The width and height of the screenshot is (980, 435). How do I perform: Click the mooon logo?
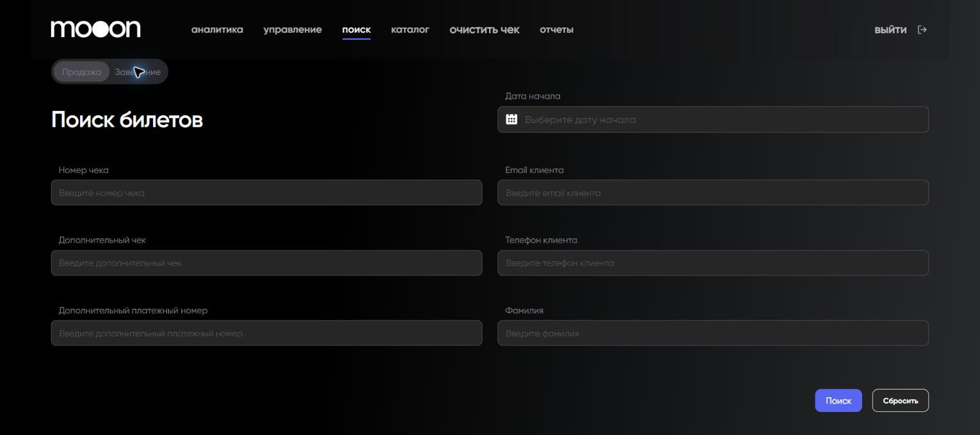coord(95,29)
